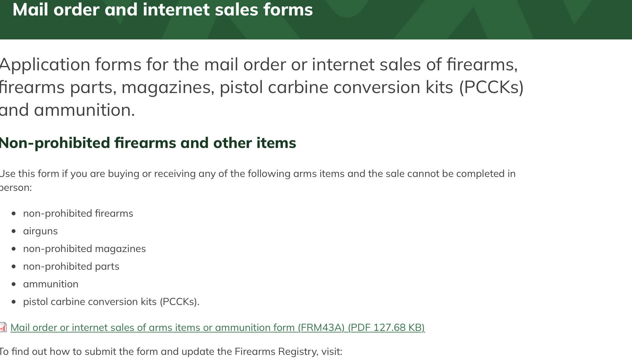Click the 'FRM43A' code in the link
This screenshot has width=632, height=364.
(x=321, y=327)
